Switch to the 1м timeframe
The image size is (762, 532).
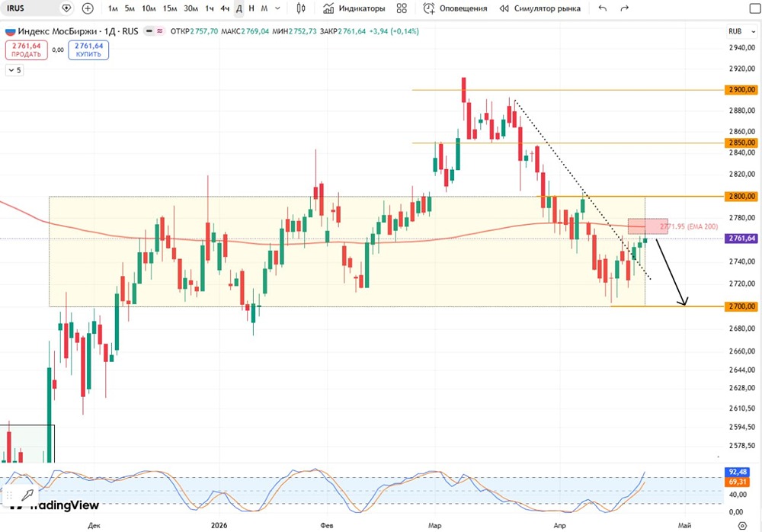113,8
